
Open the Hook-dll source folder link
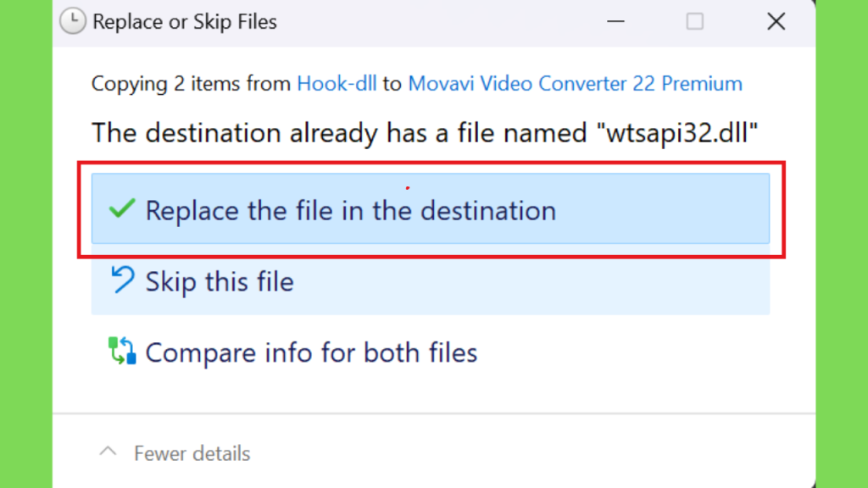(x=337, y=84)
